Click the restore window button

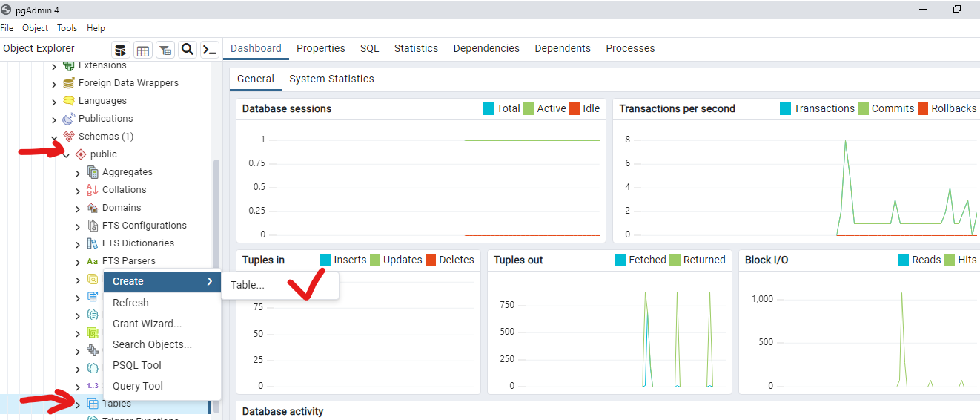click(957, 9)
